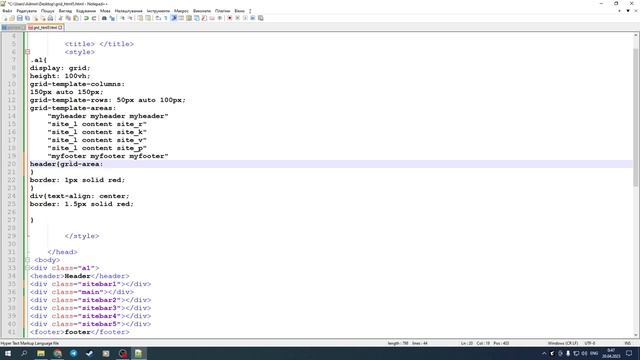Open the Макрос menu
The image size is (640, 360).
pos(181,11)
